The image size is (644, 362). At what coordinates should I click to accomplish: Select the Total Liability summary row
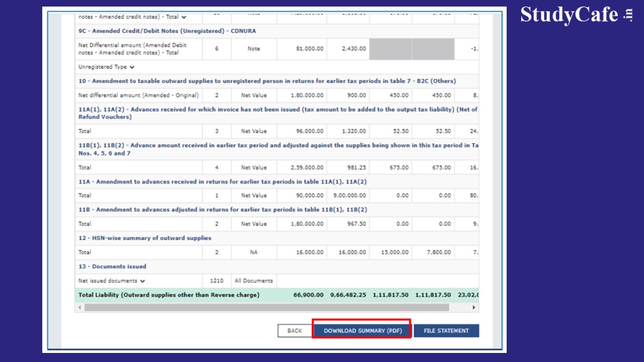169,295
